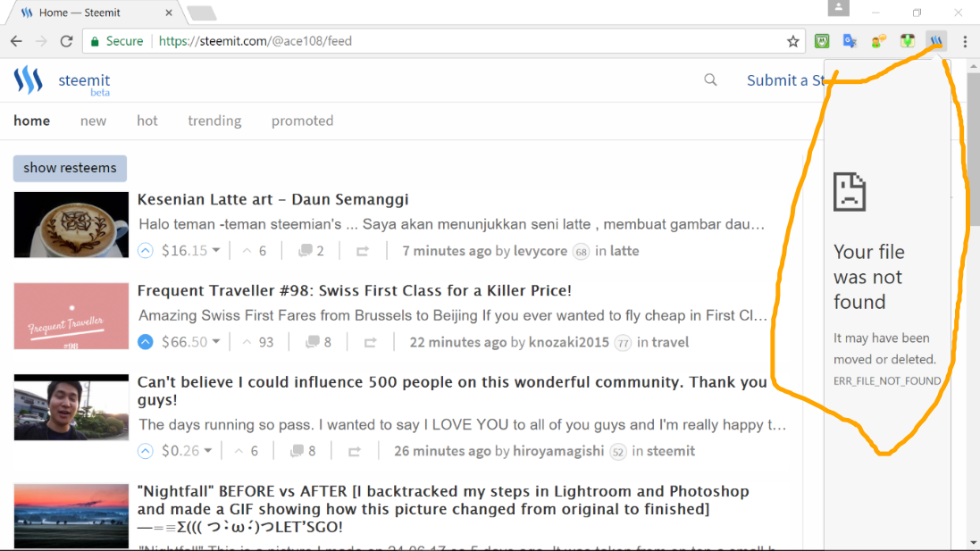The height and width of the screenshot is (551, 980).
Task: Open the Kesenian Latte art – Daun Semanggi title
Action: pos(273,199)
